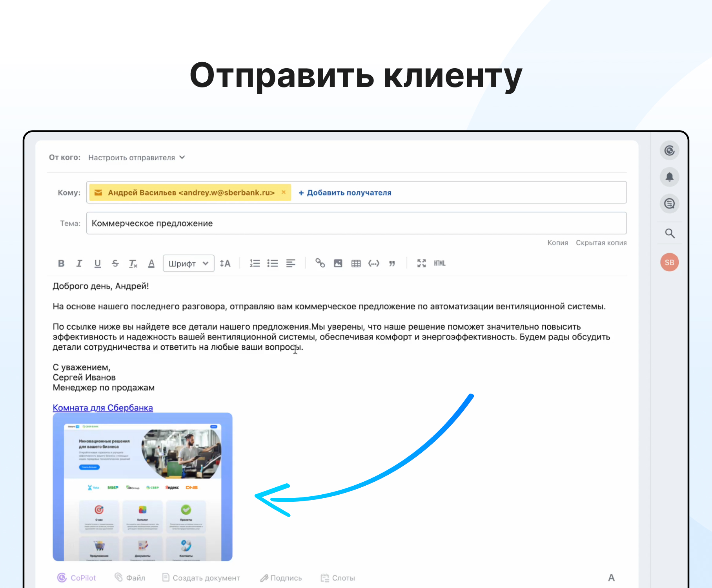
Task: Insert an image into the email
Action: [338, 263]
